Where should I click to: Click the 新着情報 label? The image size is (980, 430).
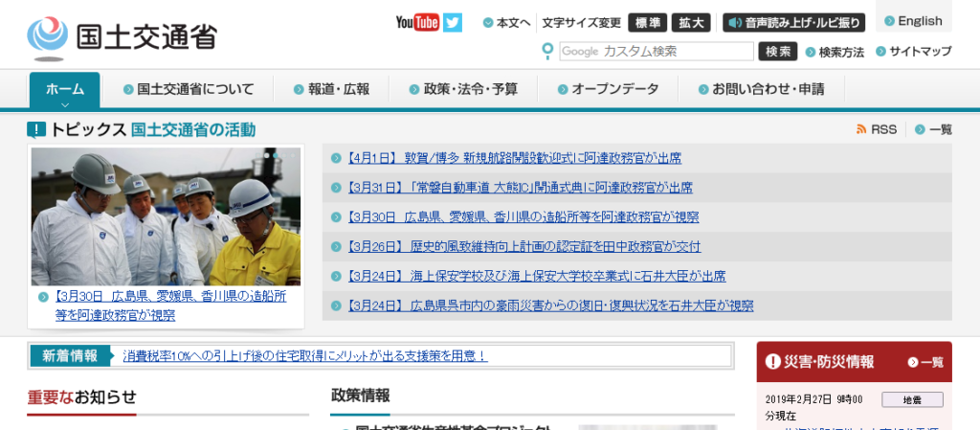pos(69,356)
